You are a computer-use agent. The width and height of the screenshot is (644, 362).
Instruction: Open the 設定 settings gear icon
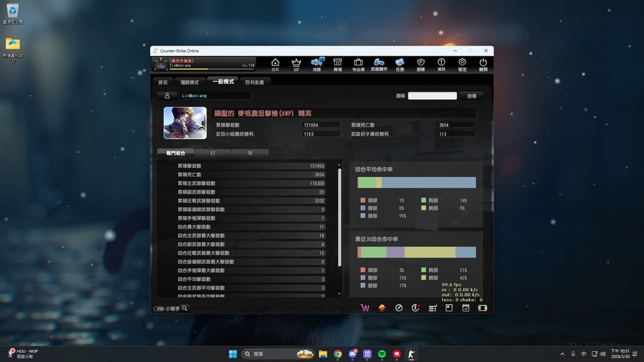(462, 64)
